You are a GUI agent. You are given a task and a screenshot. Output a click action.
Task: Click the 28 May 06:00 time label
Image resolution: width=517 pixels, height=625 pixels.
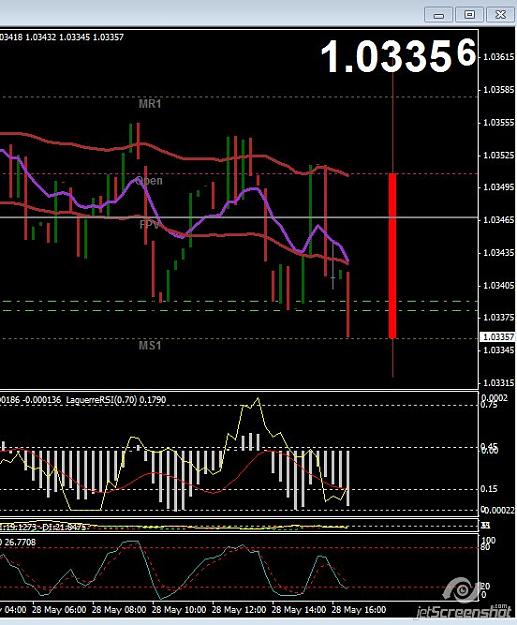click(59, 610)
